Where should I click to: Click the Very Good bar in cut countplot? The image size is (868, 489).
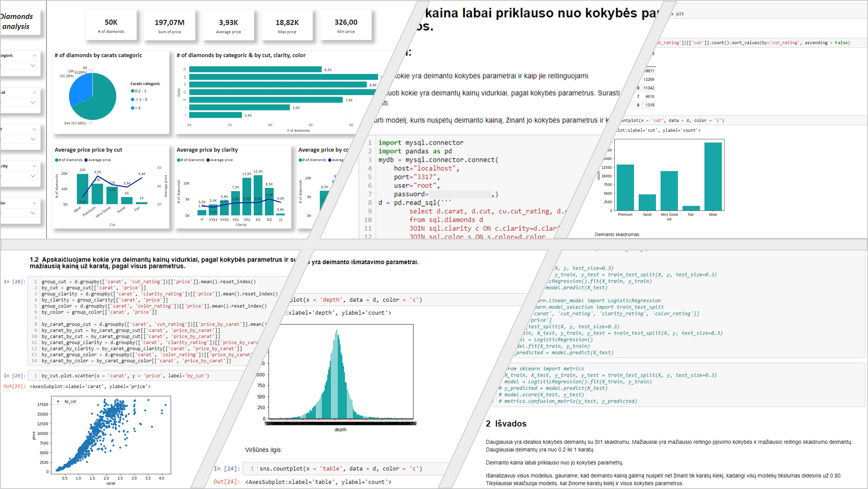point(669,191)
